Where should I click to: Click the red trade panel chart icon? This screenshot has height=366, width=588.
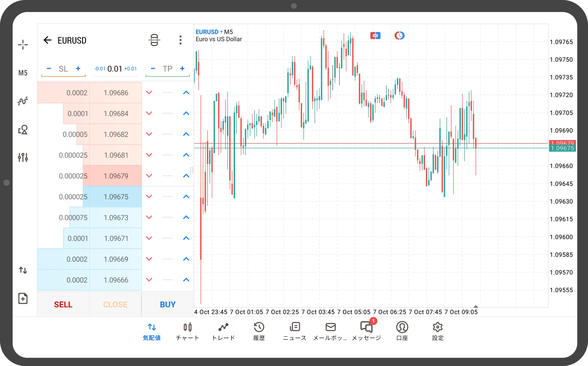(375, 36)
